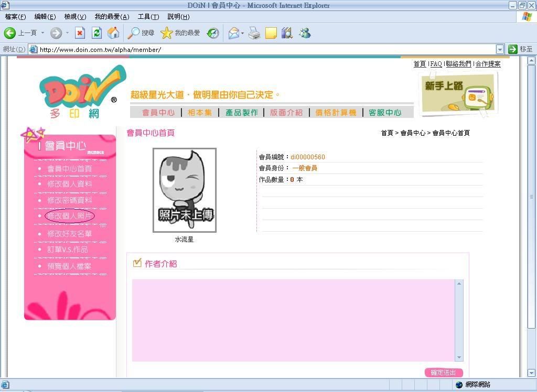The height and width of the screenshot is (392, 537).
Task: Click the profile photo placeholder thumbnail
Action: tap(185, 190)
